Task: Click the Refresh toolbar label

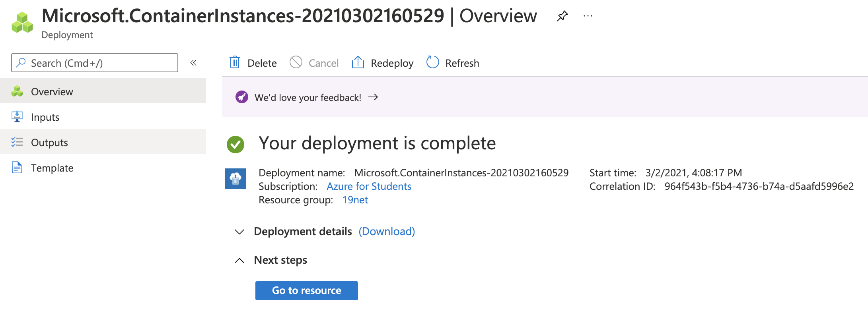Action: click(x=462, y=63)
